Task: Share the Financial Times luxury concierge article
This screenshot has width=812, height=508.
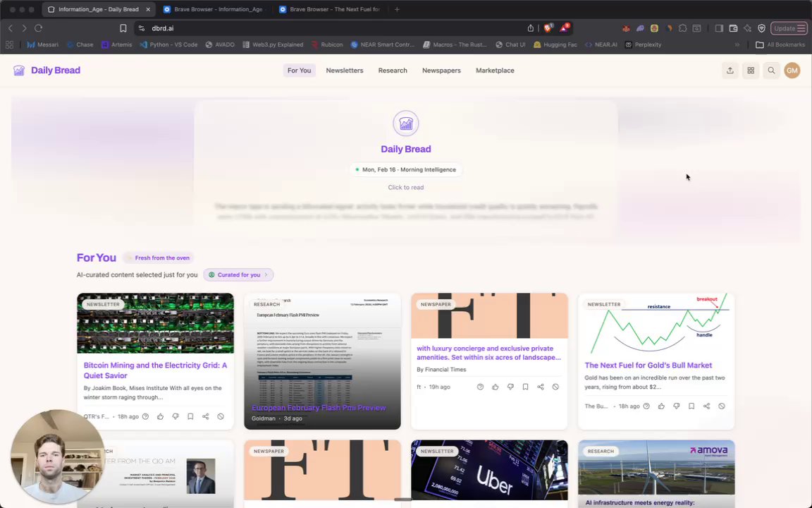Action: coord(541,387)
